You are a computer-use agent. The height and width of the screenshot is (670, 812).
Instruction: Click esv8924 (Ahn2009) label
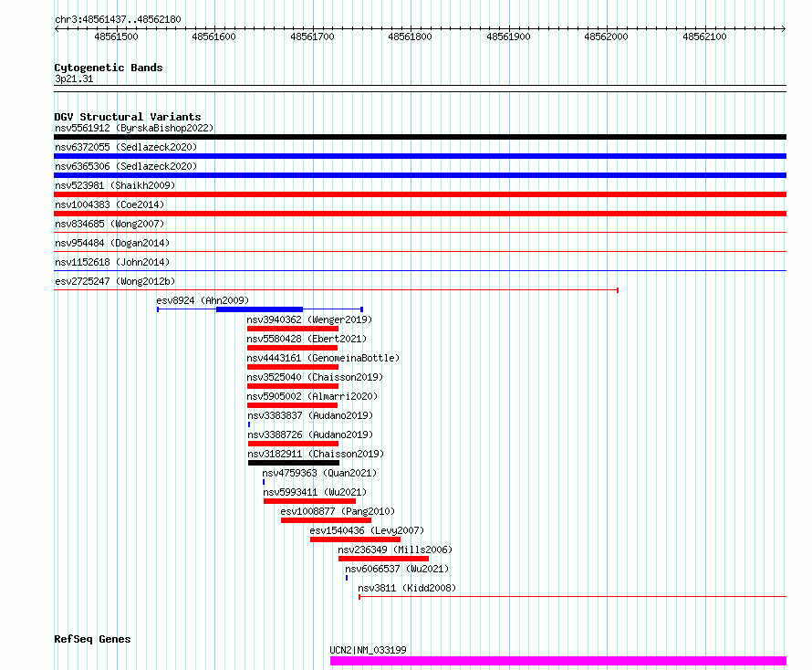pos(203,300)
